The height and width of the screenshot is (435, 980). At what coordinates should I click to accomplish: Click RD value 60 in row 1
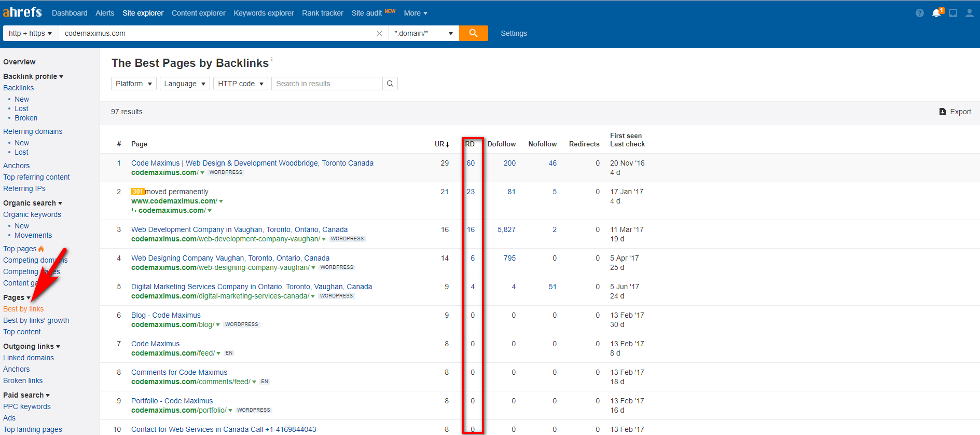tap(471, 163)
